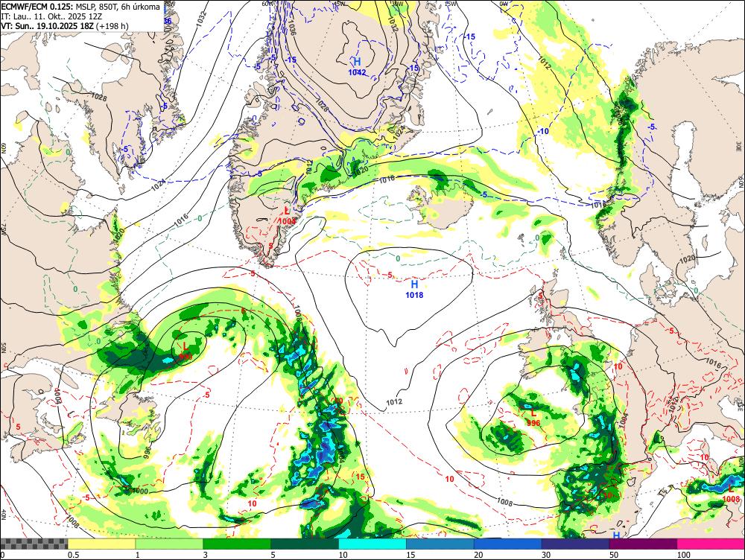
Task: Click the legend value '20'
Action: (x=478, y=555)
